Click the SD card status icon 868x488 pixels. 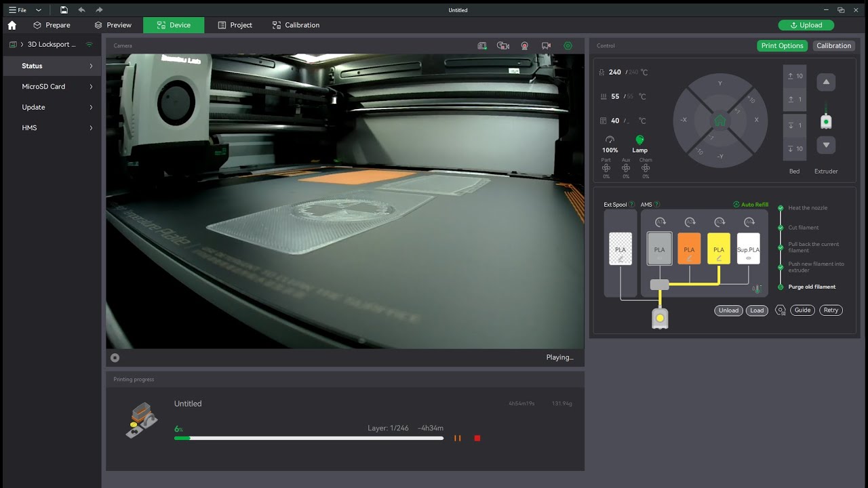pos(482,46)
